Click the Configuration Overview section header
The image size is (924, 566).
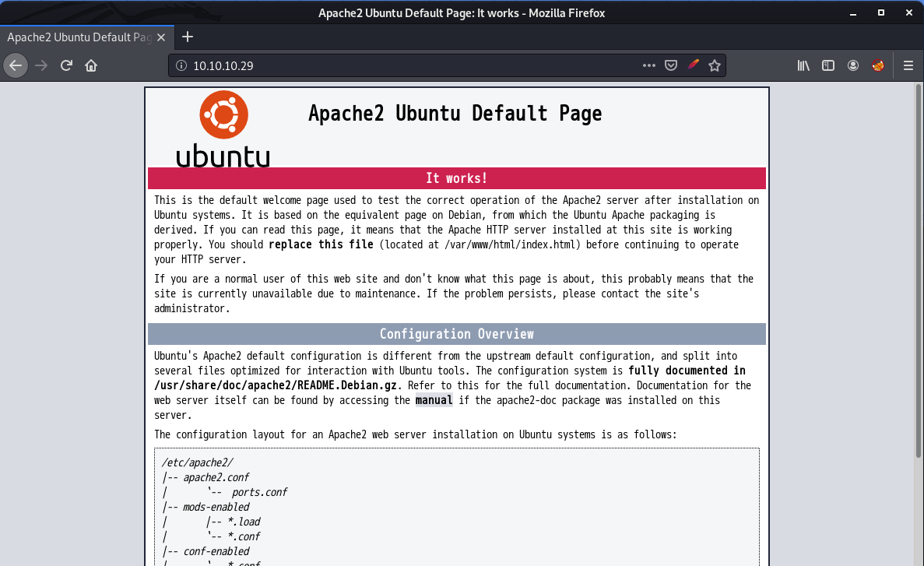(457, 334)
